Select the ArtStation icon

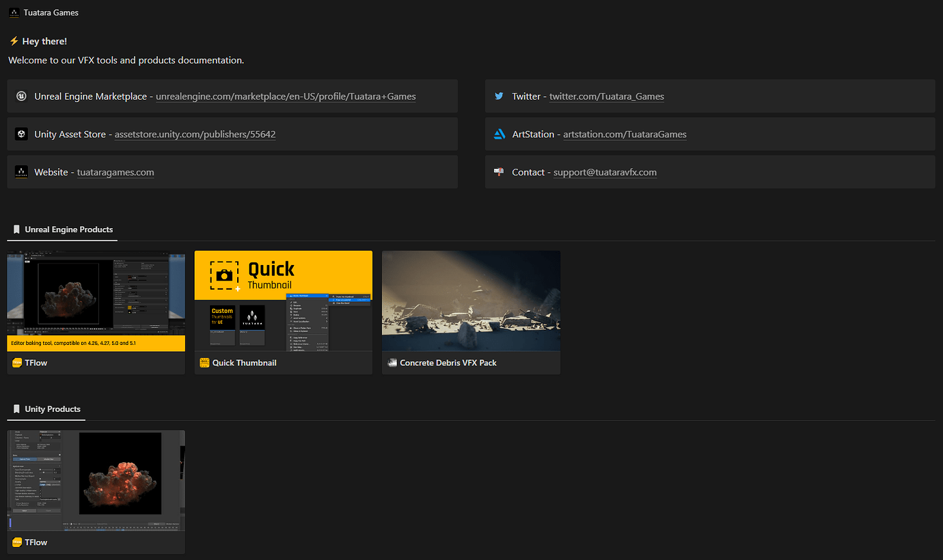[499, 134]
